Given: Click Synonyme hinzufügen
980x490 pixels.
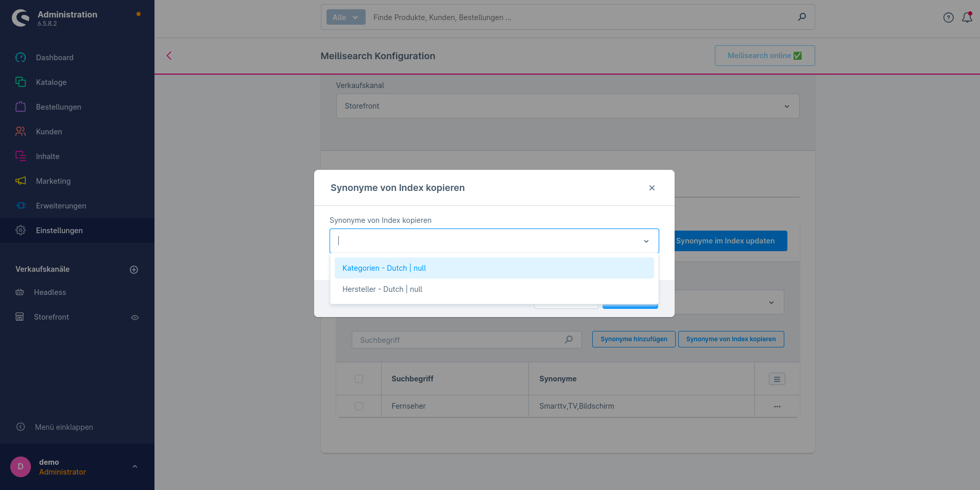Looking at the screenshot, I should [634, 339].
